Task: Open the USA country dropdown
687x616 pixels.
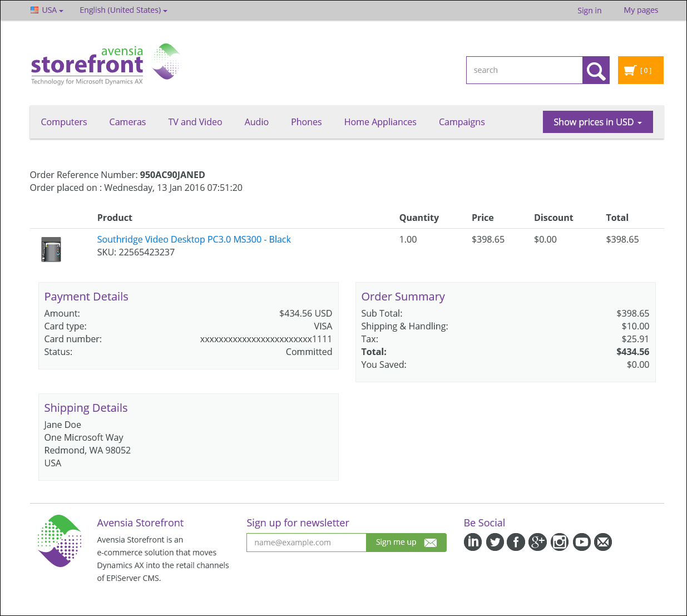Action: click(x=47, y=10)
